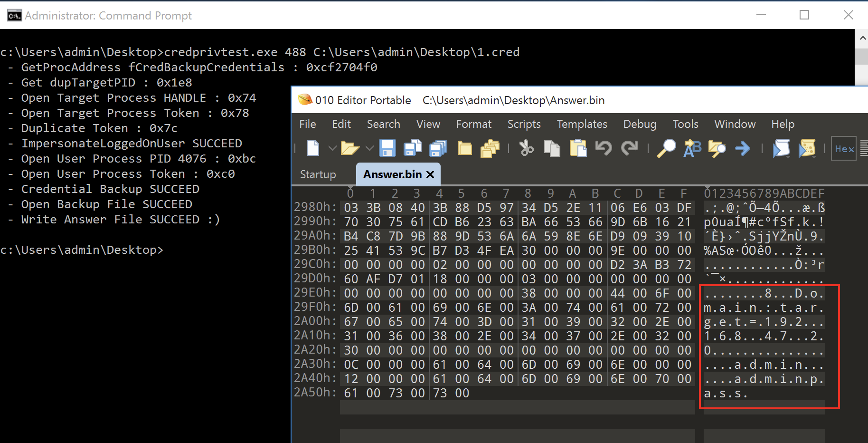Cut selection with the scissors icon
868x443 pixels.
tap(526, 148)
